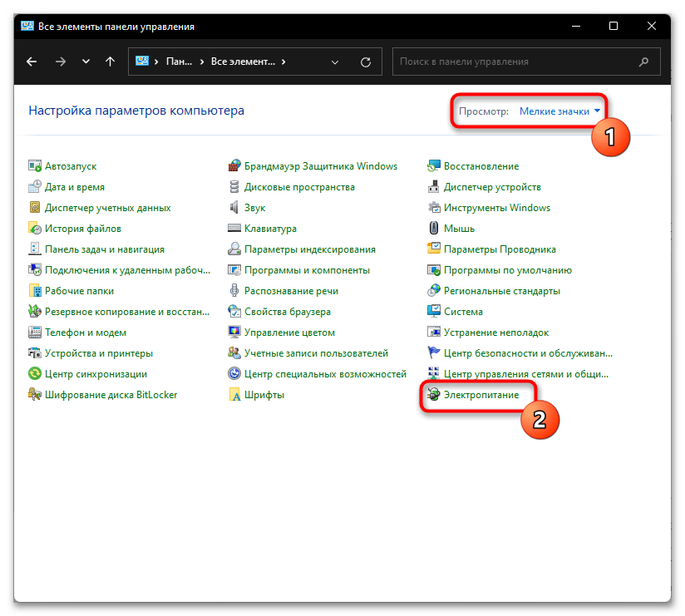Click the Мышь mouse icon
The image size is (685, 616).
point(434,229)
